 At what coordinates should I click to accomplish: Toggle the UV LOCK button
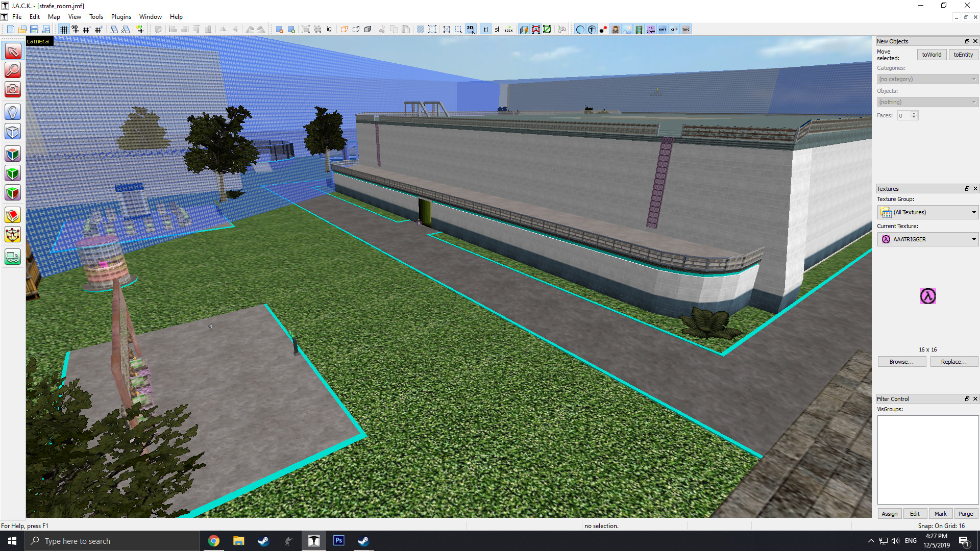[509, 29]
